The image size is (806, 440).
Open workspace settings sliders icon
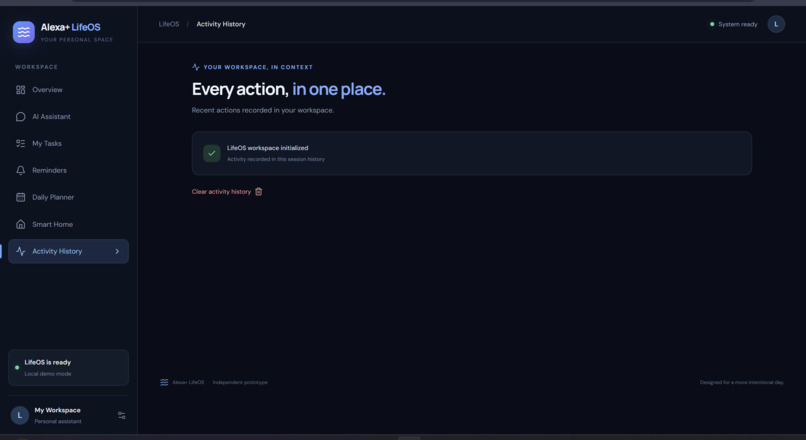(122, 415)
